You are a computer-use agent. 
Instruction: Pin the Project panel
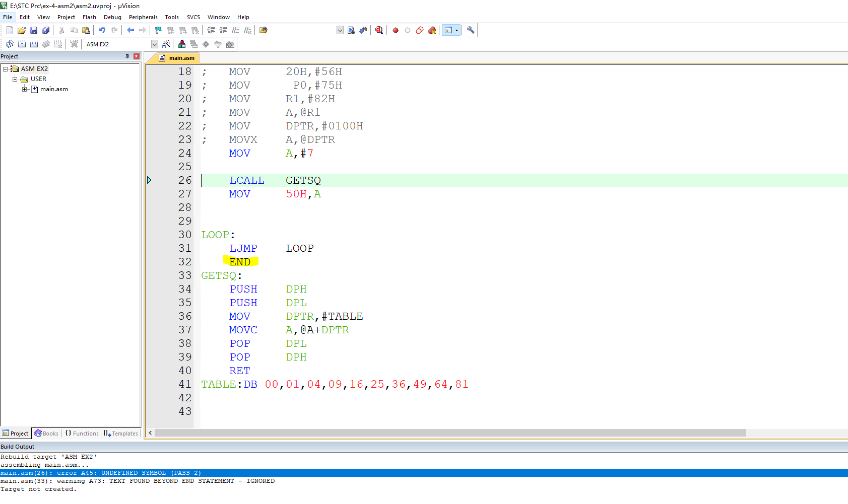127,56
